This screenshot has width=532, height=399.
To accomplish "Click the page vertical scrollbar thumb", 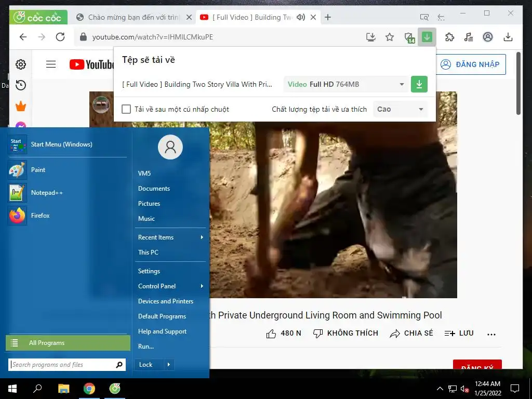I will click(518, 84).
